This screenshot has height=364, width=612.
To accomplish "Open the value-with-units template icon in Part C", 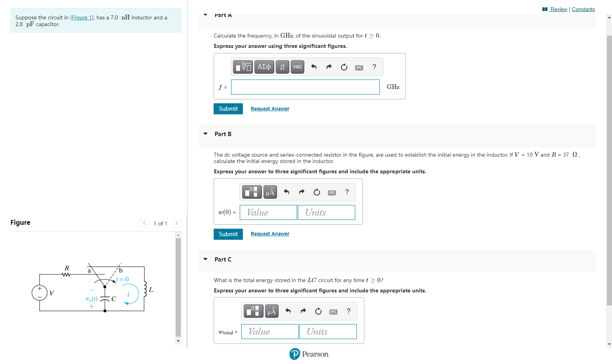I will coord(253,311).
